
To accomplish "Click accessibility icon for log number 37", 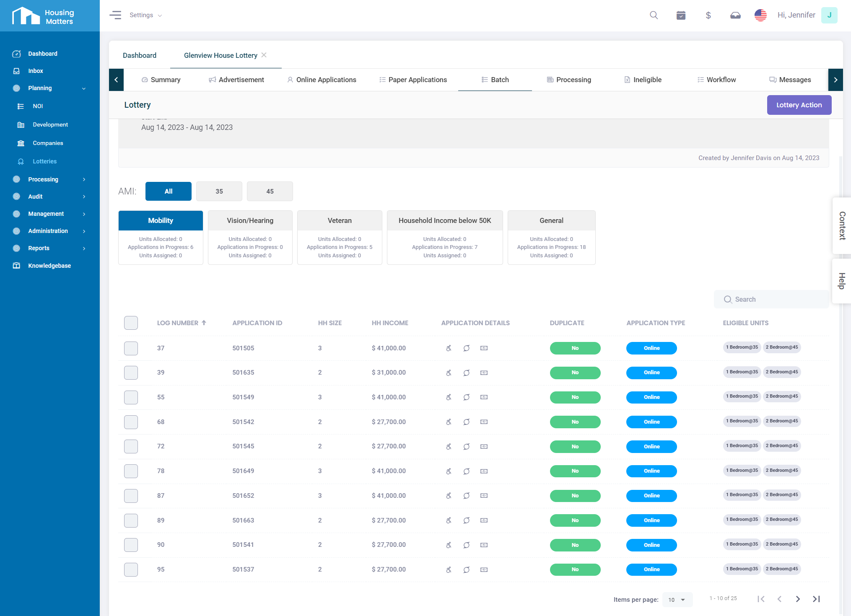I will tap(449, 348).
